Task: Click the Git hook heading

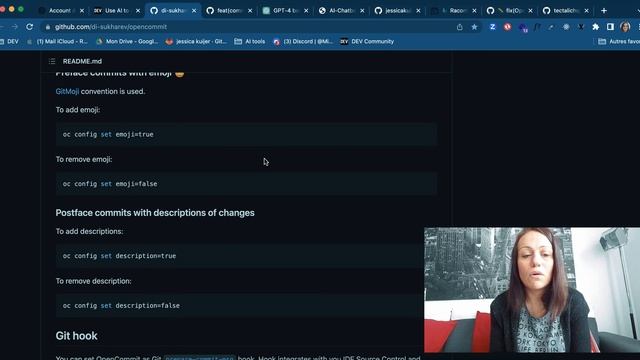Action: pyautogui.click(x=76, y=336)
